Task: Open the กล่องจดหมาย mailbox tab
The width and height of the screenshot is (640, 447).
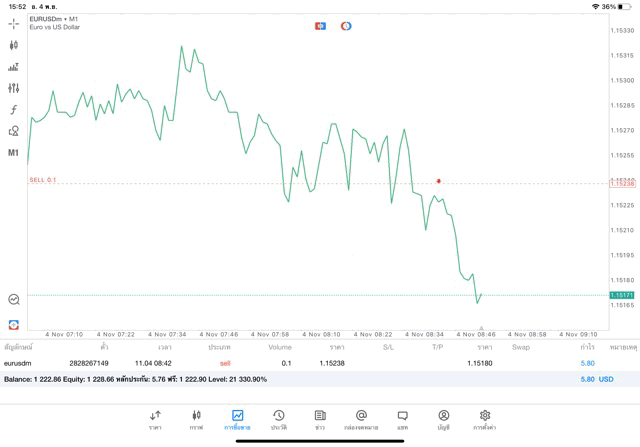Action: coord(361,419)
